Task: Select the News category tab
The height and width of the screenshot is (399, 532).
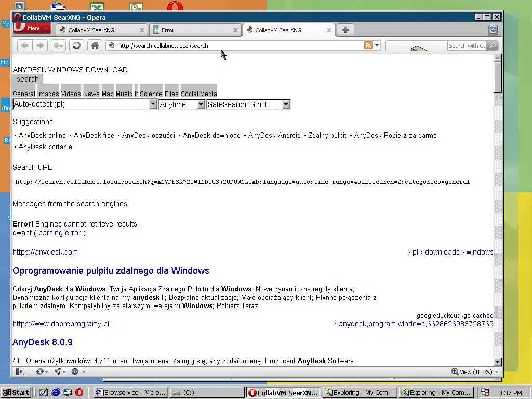Action: tap(91, 94)
